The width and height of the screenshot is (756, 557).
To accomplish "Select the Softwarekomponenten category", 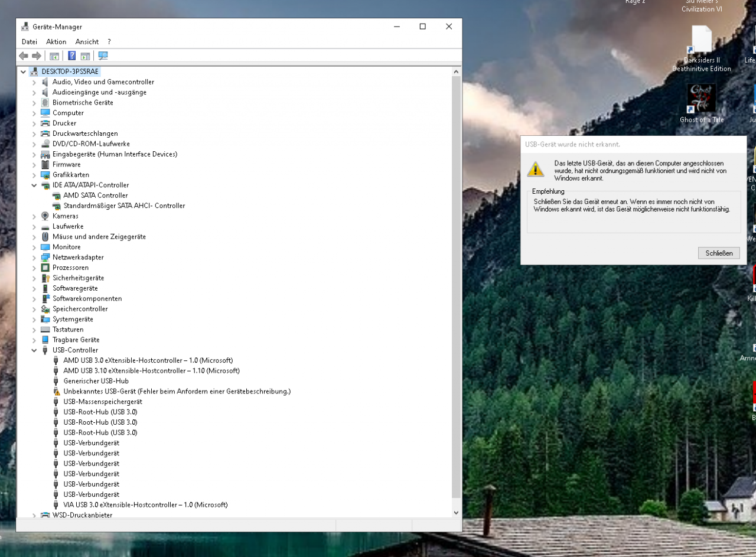I will click(x=87, y=299).
